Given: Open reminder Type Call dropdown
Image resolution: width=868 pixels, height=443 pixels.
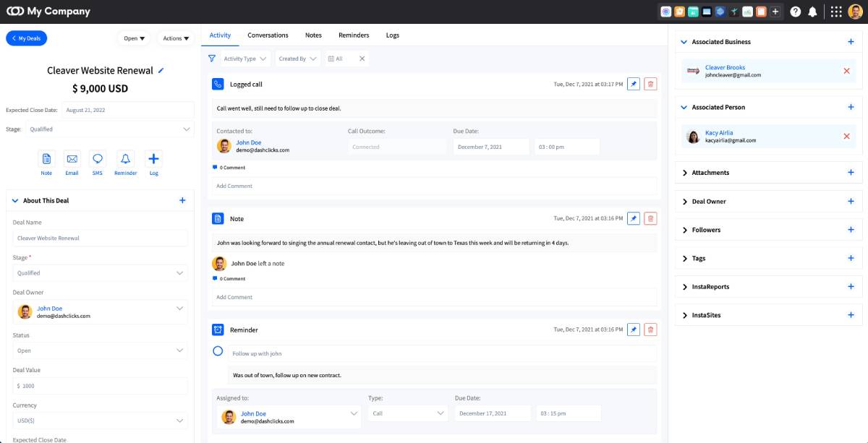Looking at the screenshot, I should pyautogui.click(x=408, y=413).
